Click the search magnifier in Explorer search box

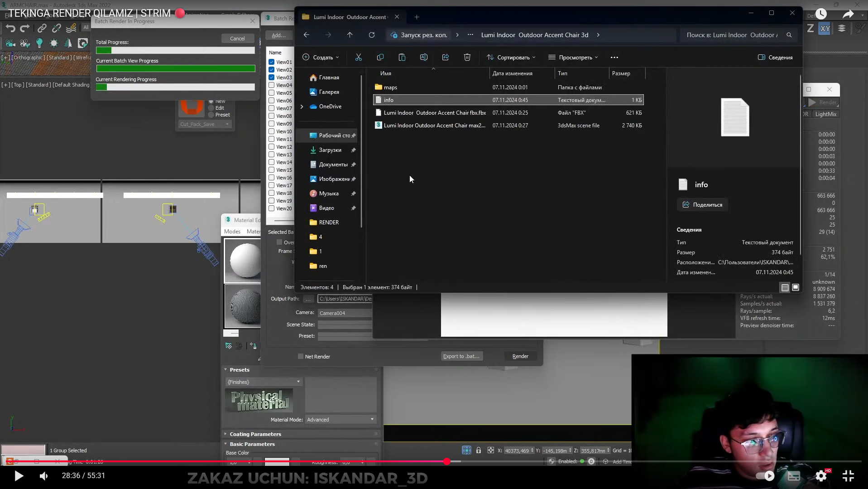click(789, 35)
